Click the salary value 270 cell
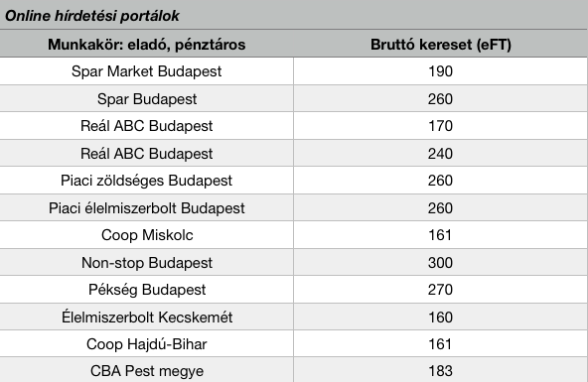Viewport: 588px width, 382px height. pos(441,290)
